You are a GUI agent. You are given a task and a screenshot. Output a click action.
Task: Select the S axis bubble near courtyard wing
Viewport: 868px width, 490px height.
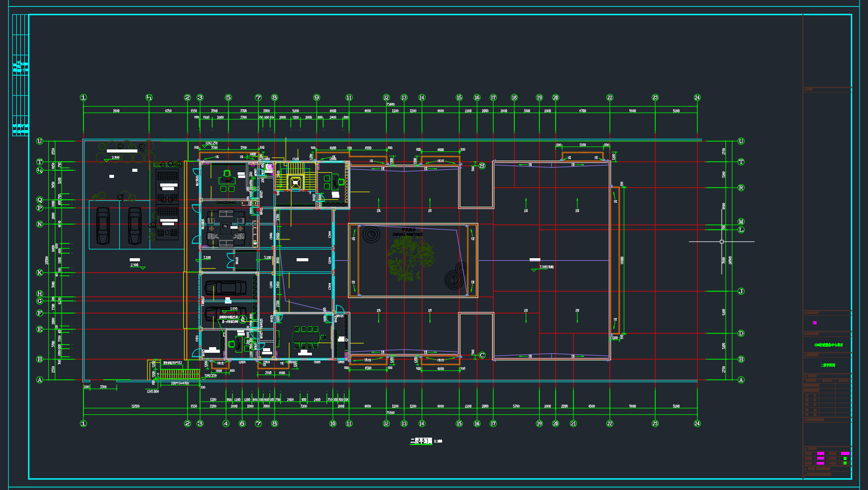click(x=482, y=166)
